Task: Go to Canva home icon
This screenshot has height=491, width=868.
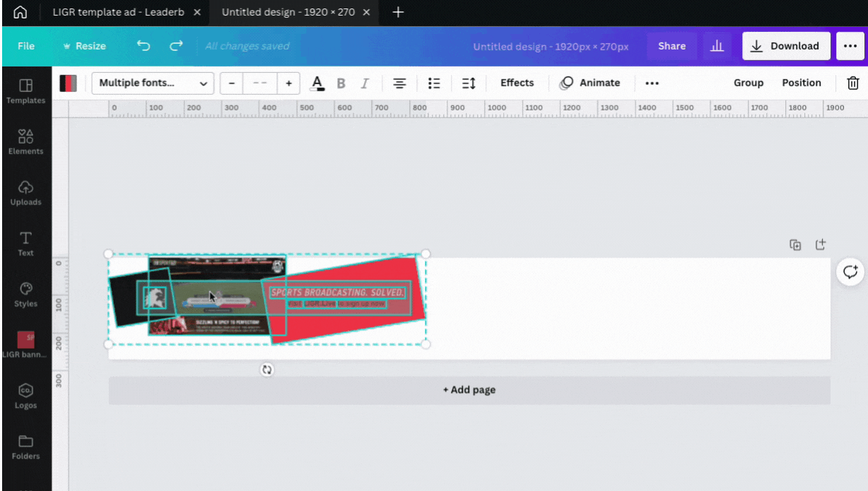Action: click(20, 12)
